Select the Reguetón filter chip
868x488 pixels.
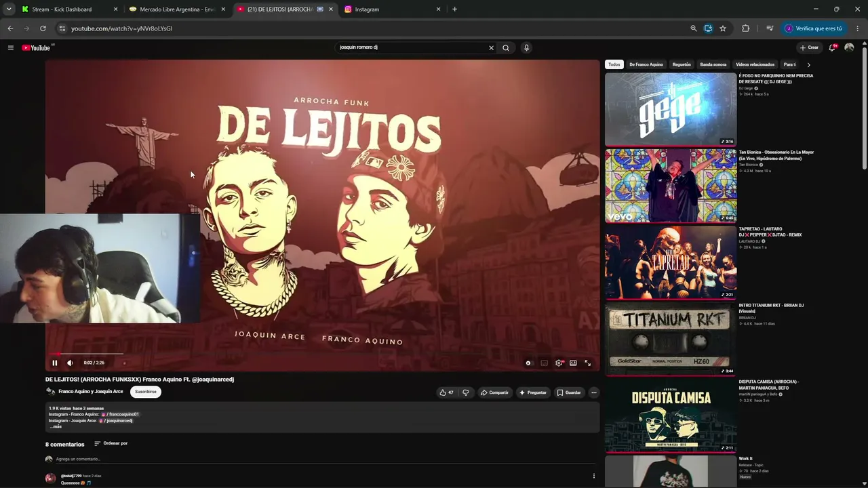(x=682, y=64)
